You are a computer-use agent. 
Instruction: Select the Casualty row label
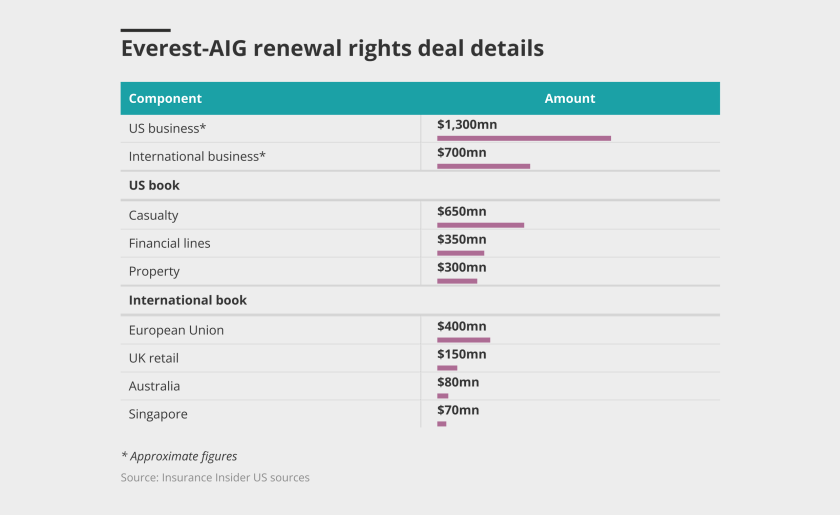[x=153, y=215]
